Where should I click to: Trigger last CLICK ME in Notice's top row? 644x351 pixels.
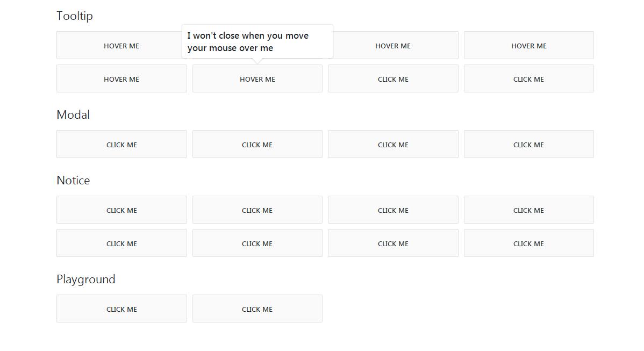tap(528, 210)
